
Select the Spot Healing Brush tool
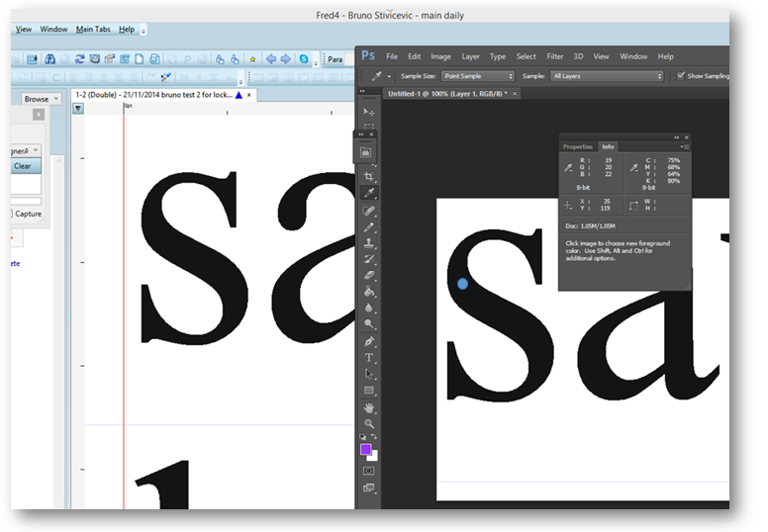[369, 211]
